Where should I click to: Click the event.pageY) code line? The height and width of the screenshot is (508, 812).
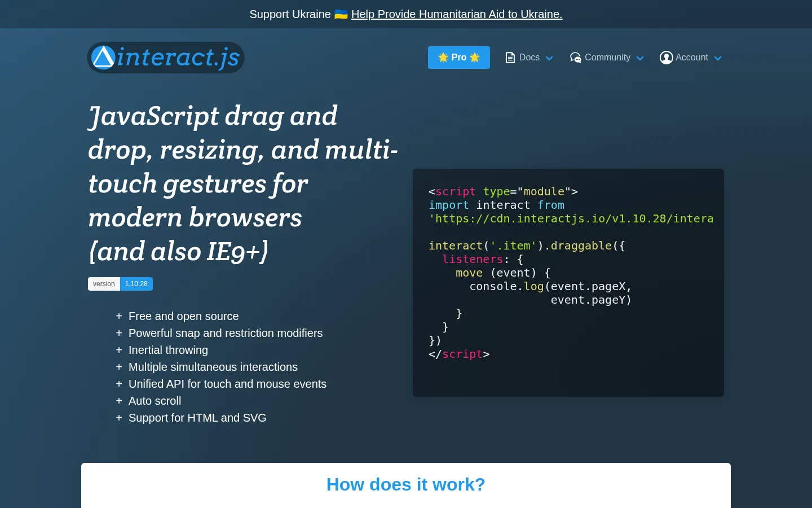tap(591, 300)
